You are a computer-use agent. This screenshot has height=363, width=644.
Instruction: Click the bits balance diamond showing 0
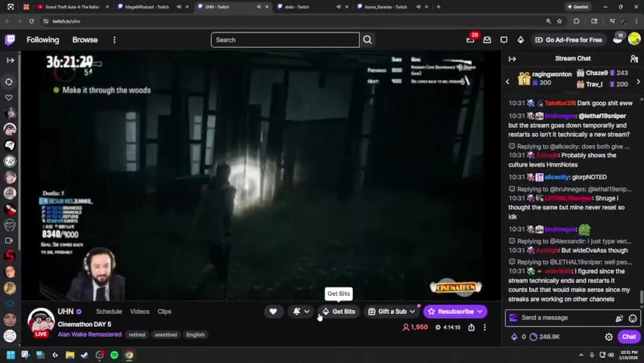click(x=519, y=337)
